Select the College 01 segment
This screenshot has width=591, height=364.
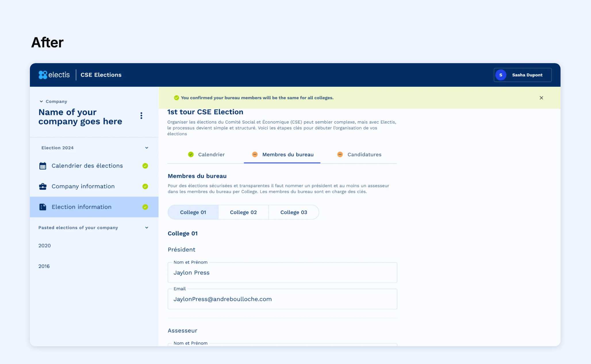pos(193,212)
